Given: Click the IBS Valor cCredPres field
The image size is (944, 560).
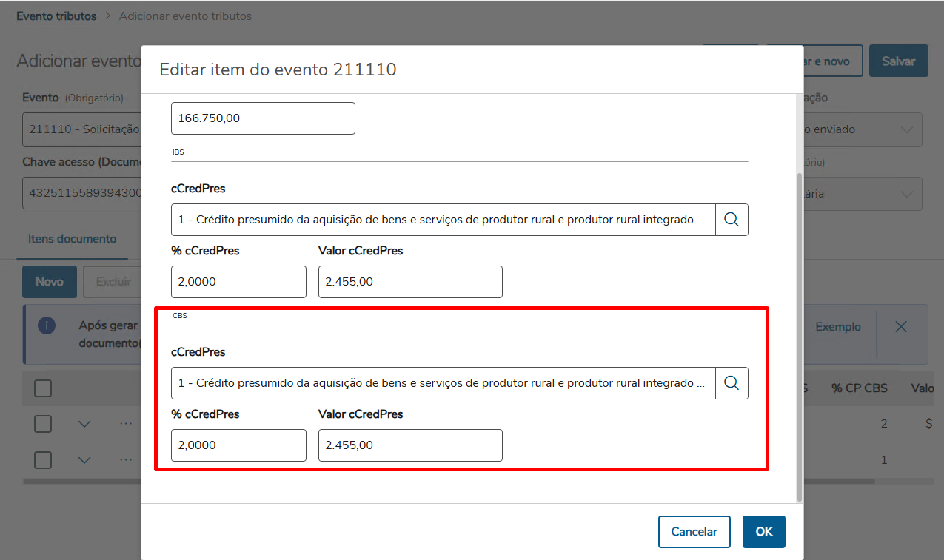Looking at the screenshot, I should (x=409, y=282).
